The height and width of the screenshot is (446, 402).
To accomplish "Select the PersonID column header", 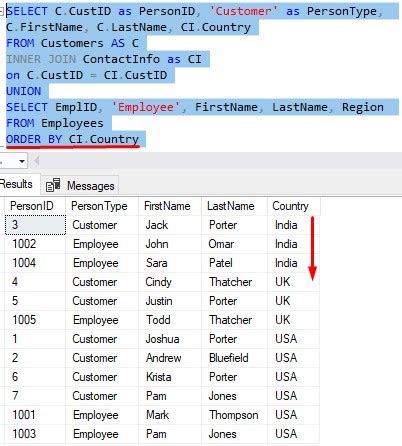I will [x=35, y=206].
